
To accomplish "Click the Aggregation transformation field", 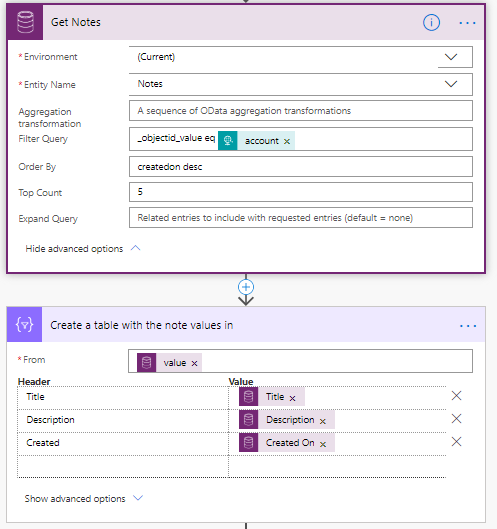I will pos(301,111).
